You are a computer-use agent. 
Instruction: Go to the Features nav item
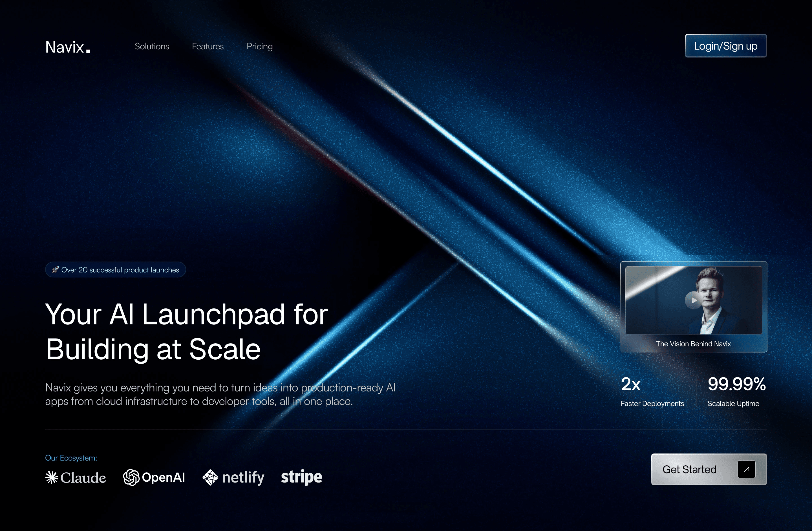click(x=208, y=47)
